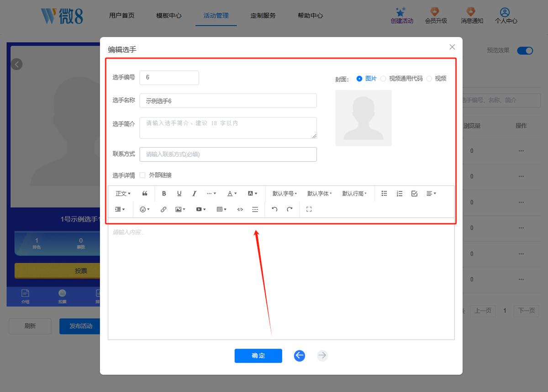Check the 外部链接 checkbox
Screen dimensions: 548x392
coord(142,175)
